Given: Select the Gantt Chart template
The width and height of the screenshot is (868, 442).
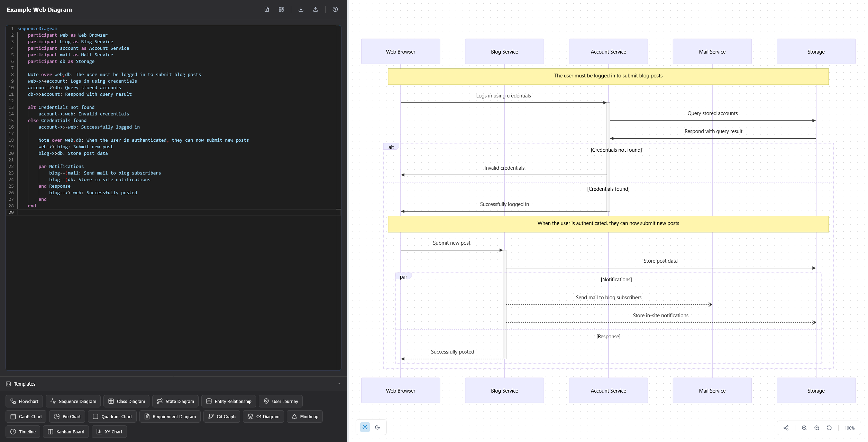Looking at the screenshot, I should tap(26, 416).
